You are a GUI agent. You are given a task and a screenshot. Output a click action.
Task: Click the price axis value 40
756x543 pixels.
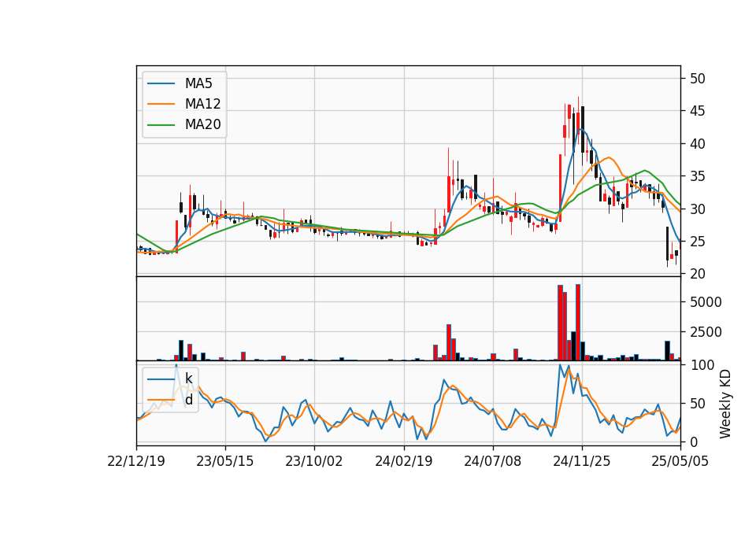click(x=698, y=144)
